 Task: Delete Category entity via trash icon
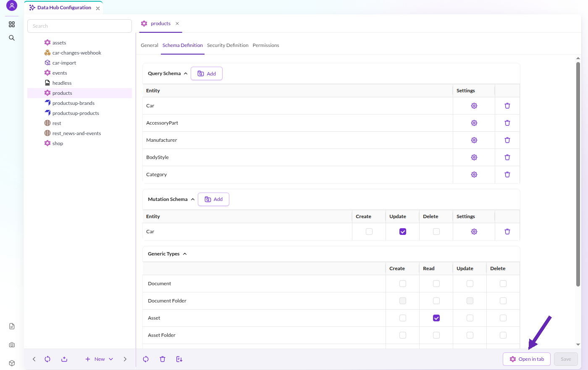coord(507,175)
